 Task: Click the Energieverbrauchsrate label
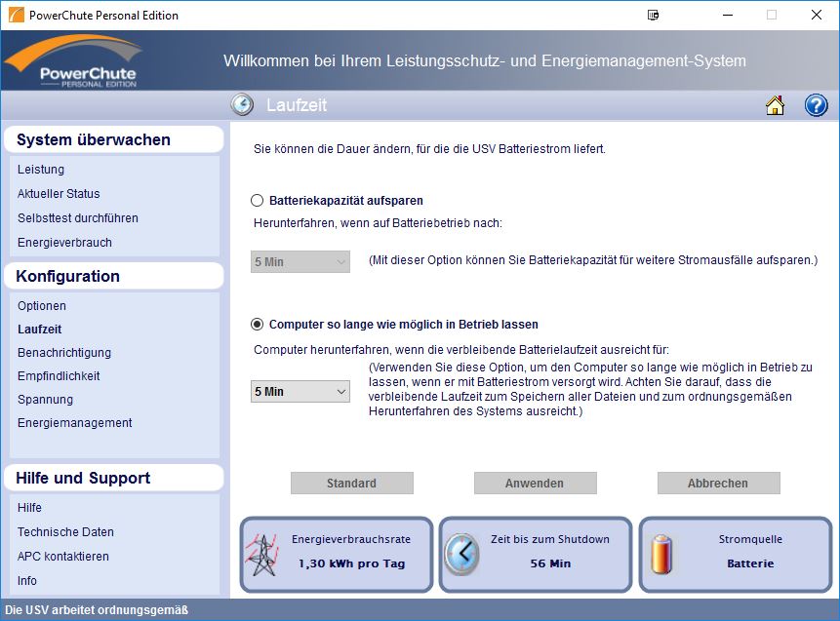(351, 539)
